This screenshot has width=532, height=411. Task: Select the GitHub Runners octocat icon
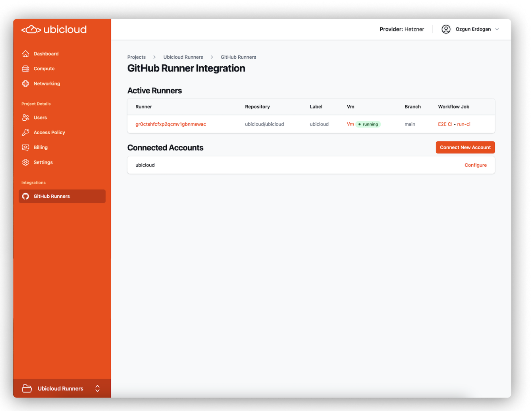click(x=25, y=196)
